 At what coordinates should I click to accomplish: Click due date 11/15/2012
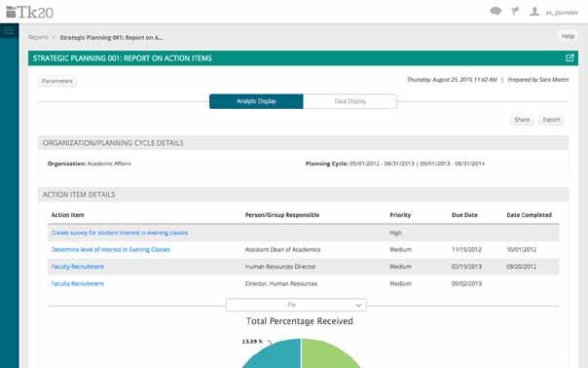click(466, 249)
